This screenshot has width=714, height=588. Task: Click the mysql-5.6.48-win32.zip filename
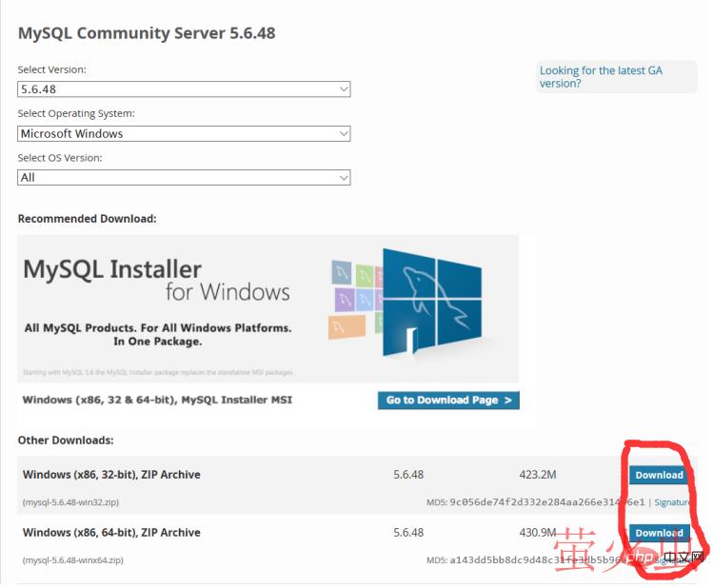[x=71, y=502]
